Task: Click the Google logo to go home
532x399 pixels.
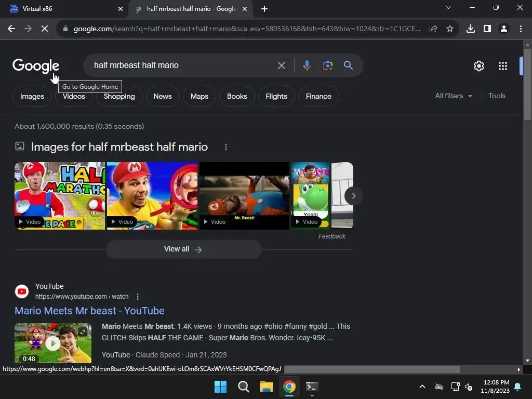Action: click(36, 65)
